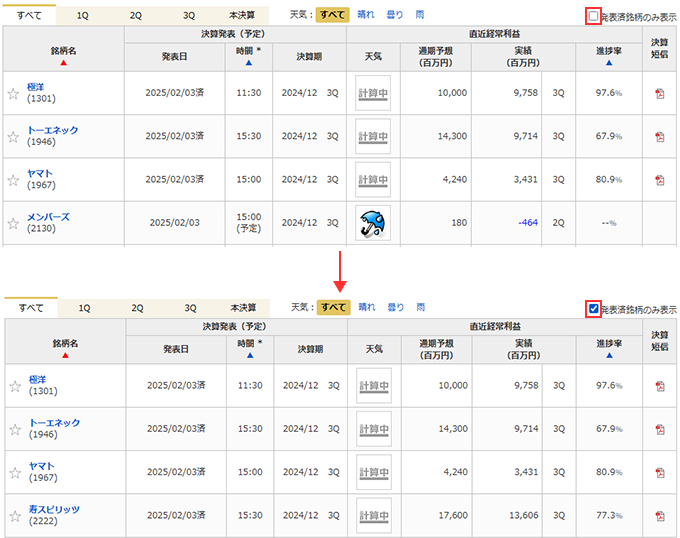Open 極洋 決算短信 PDF in upper table

click(660, 94)
